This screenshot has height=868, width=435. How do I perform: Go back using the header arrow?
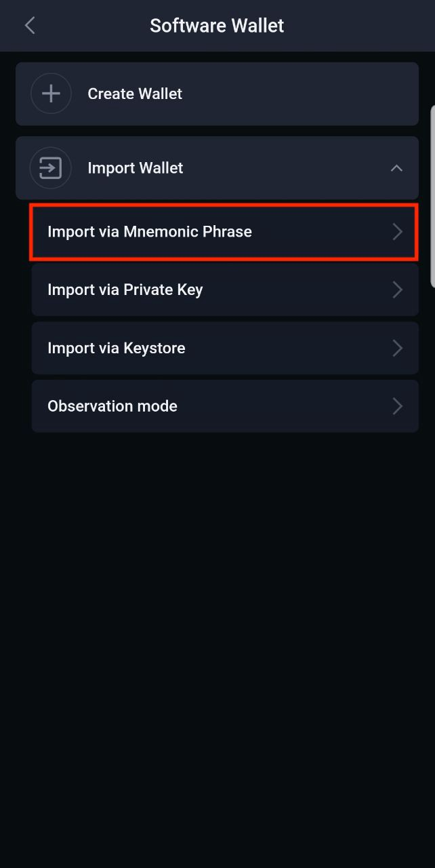(x=29, y=26)
